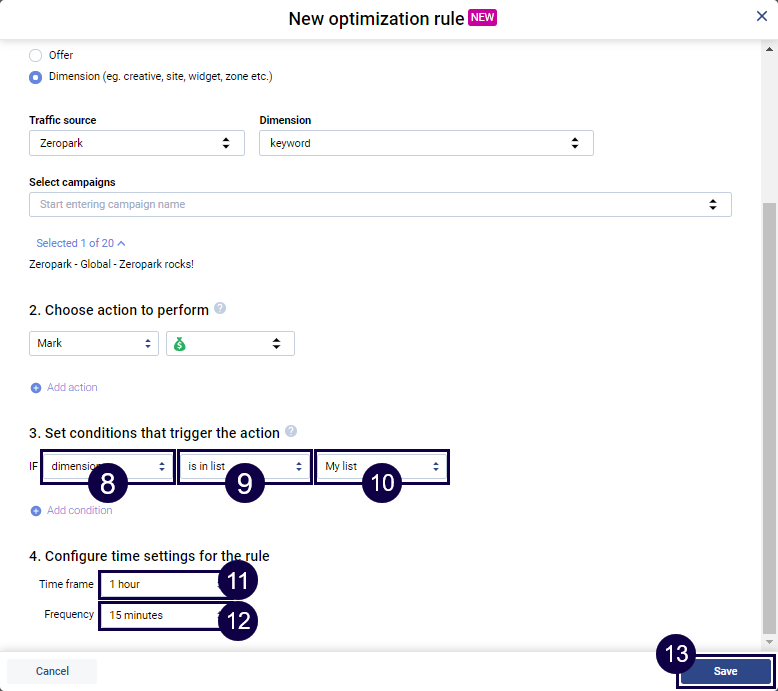Image resolution: width=778 pixels, height=691 pixels.
Task: Click the Add action link
Action: [x=72, y=388]
